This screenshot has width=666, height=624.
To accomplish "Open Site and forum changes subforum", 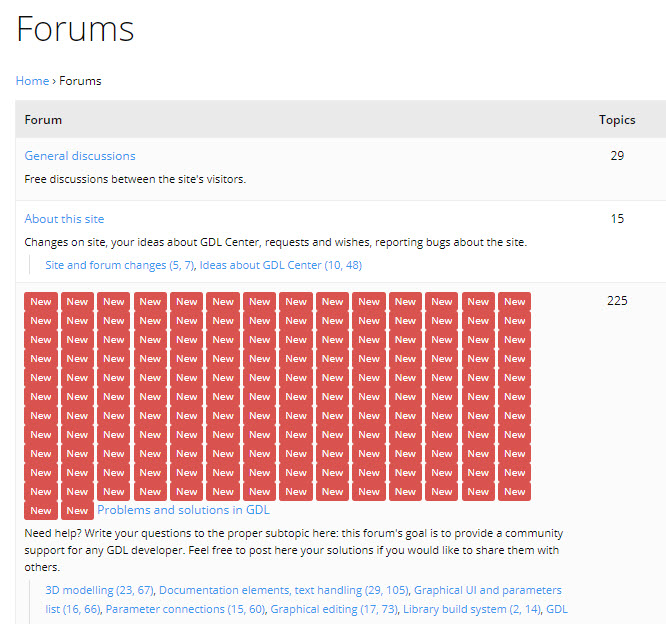I will 119,265.
